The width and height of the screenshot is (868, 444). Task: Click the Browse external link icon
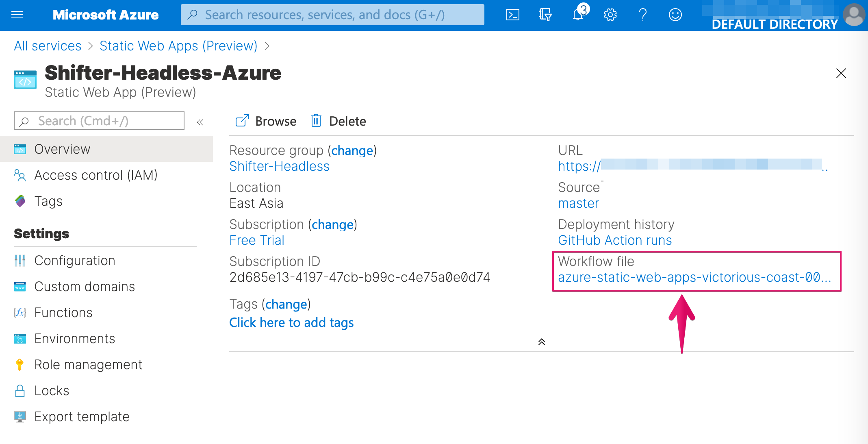click(x=242, y=121)
